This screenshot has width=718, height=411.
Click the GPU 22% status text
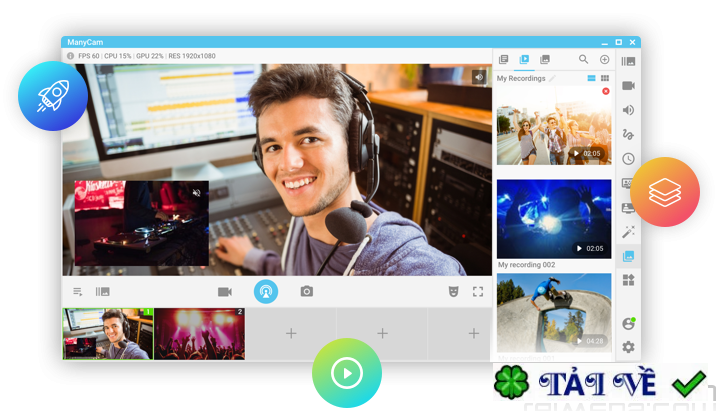(150, 56)
